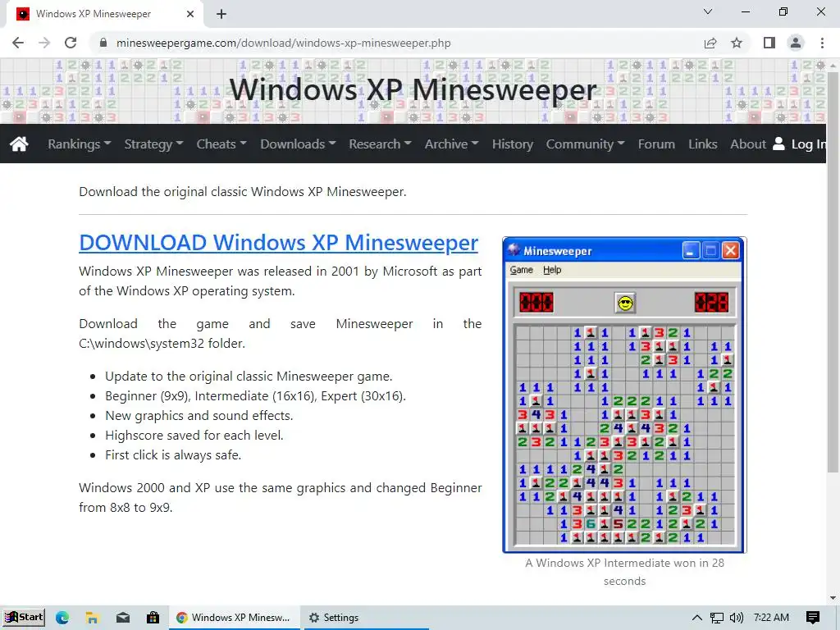The width and height of the screenshot is (840, 630).
Task: Click the browser forward arrow
Action: [44, 43]
